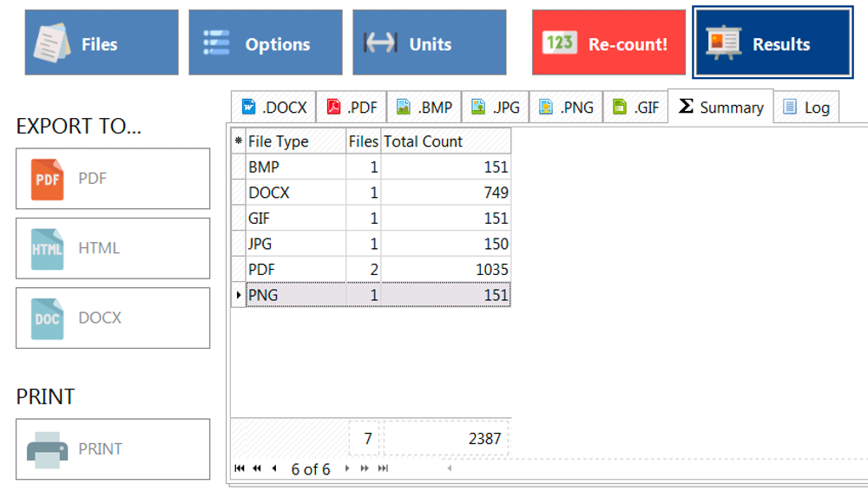This screenshot has height=491, width=868.
Task: Go to previous record in navigator
Action: click(274, 468)
